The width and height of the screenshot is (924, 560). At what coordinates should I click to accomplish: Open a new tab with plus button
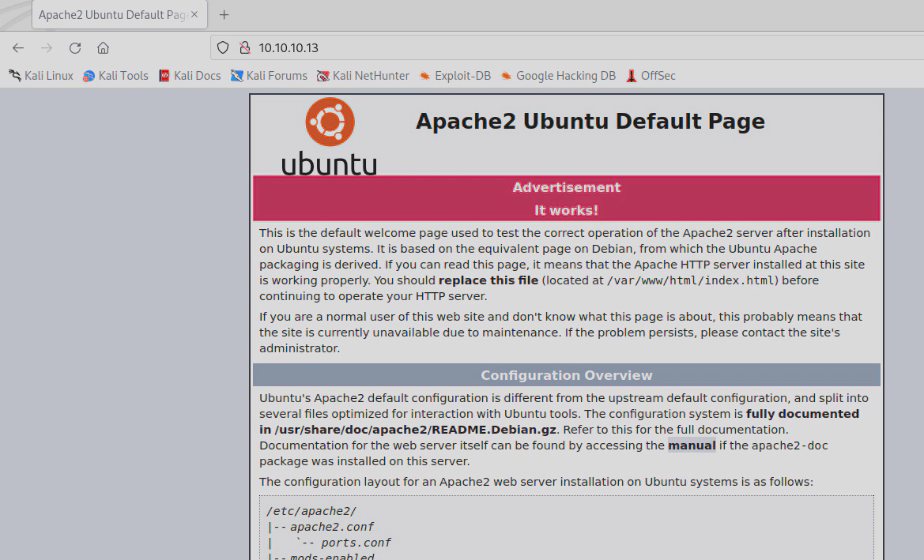click(224, 15)
